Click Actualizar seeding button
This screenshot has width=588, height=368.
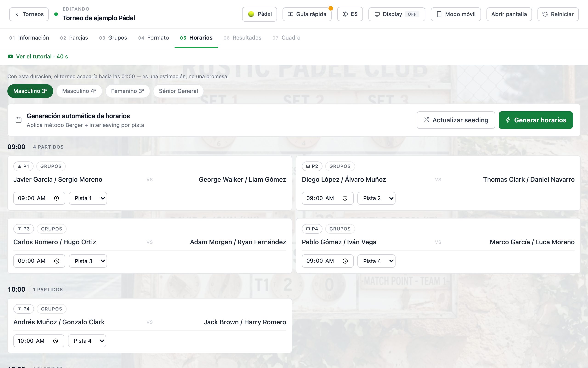456,120
